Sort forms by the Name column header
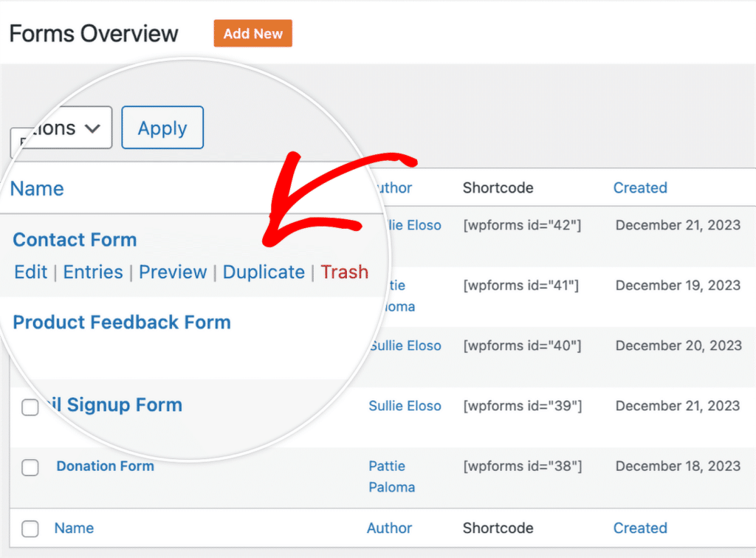The width and height of the screenshot is (756, 558). click(x=36, y=188)
